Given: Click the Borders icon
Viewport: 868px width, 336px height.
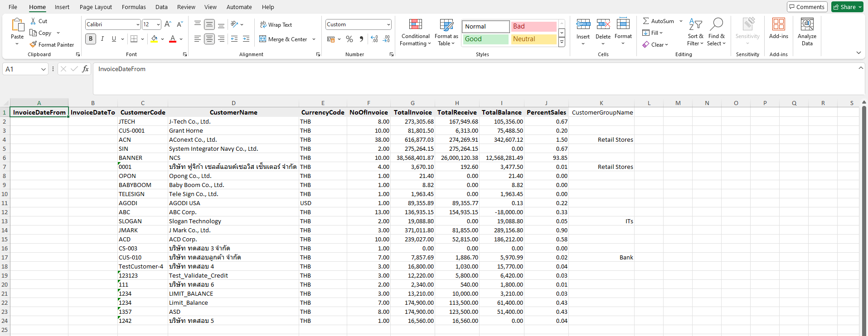Looking at the screenshot, I should coord(134,39).
